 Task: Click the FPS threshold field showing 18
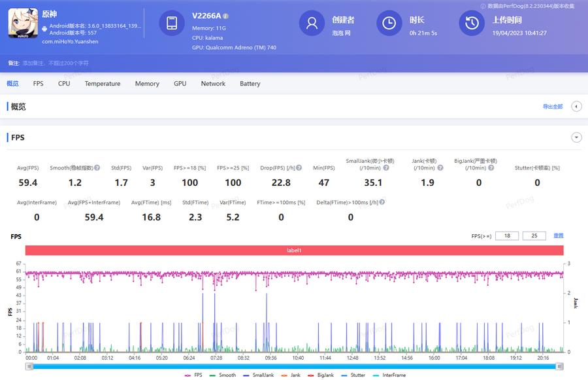click(x=507, y=235)
